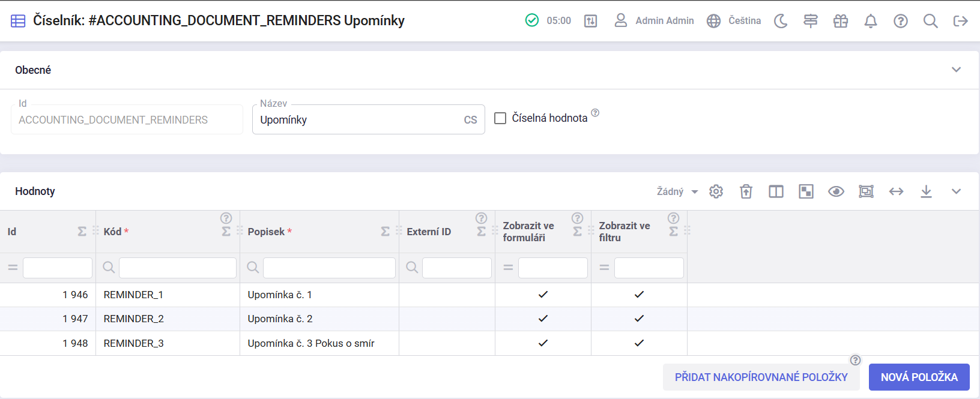
Task: Click sum icon in Id column
Action: [82, 232]
